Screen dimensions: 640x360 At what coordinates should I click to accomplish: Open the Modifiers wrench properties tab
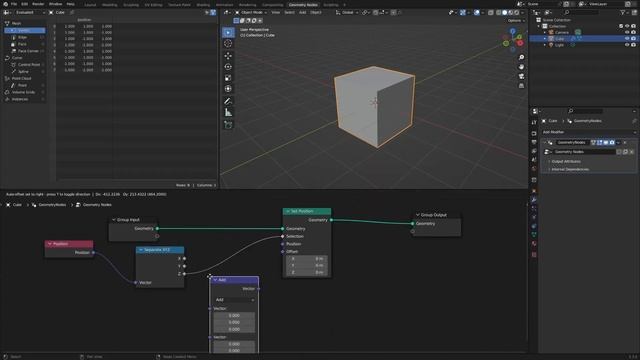534,200
